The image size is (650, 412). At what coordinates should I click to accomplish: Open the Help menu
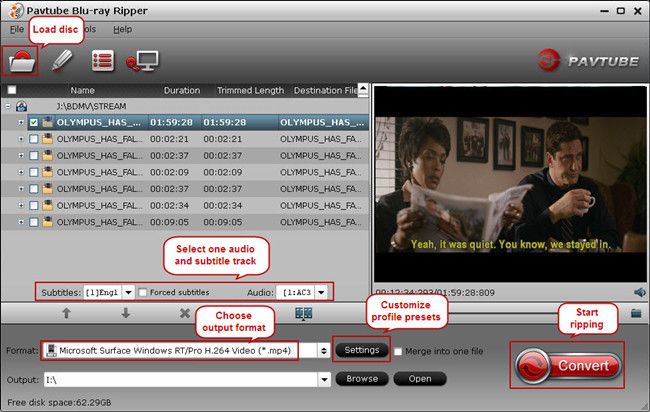tap(122, 29)
